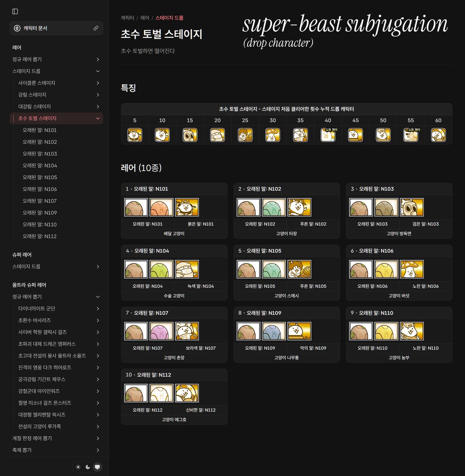The width and height of the screenshot is (465, 476).
Task: Switch to light theme sun toggle
Action: (78, 467)
